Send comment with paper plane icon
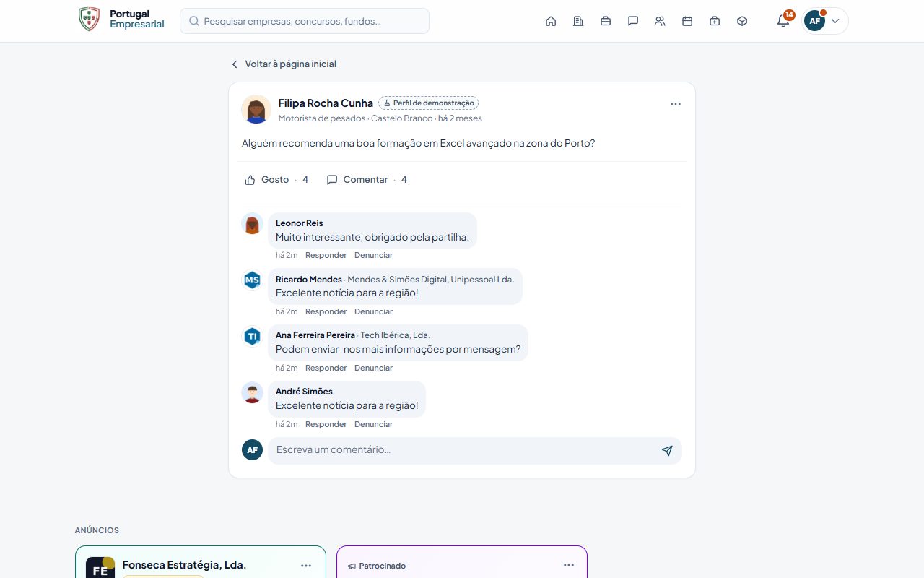 pos(667,450)
